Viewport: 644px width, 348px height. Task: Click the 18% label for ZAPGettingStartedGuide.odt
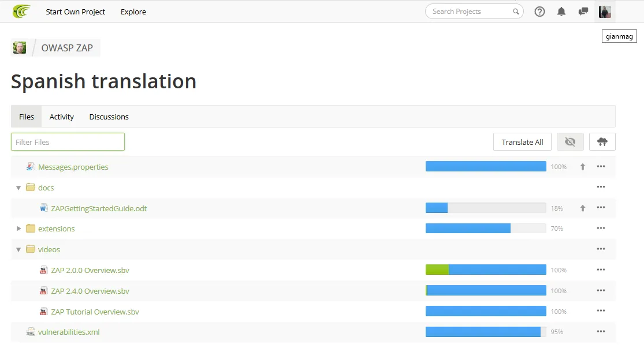pyautogui.click(x=557, y=208)
